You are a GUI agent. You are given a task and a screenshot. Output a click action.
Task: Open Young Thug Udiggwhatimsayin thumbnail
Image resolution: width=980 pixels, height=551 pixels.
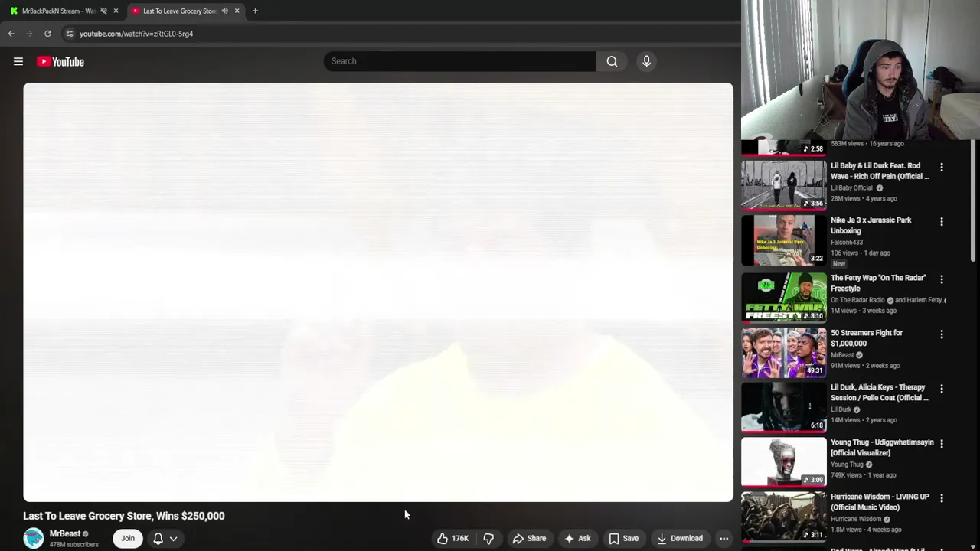[784, 461]
